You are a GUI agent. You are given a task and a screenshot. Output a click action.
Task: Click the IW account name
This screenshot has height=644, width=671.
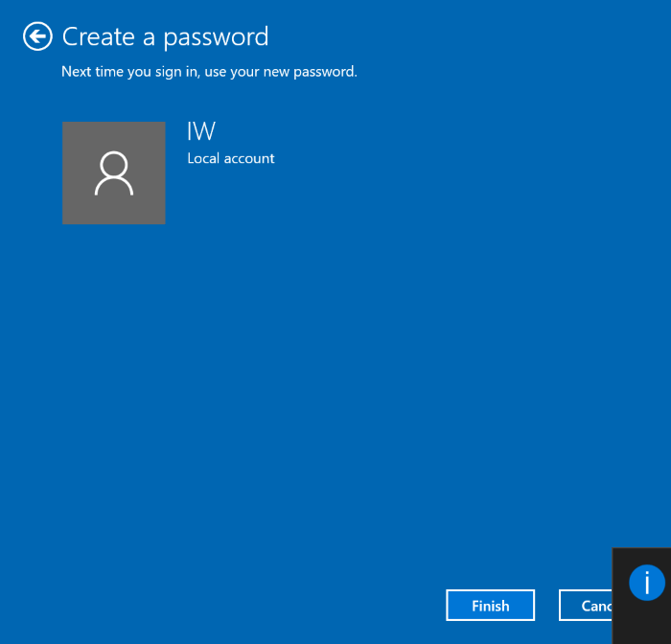tap(201, 131)
